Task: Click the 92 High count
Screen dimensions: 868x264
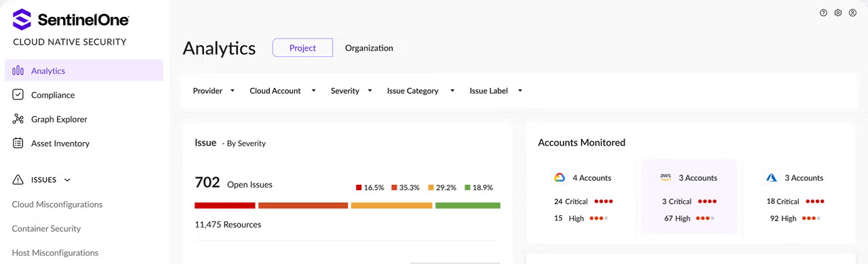Action: [783, 218]
